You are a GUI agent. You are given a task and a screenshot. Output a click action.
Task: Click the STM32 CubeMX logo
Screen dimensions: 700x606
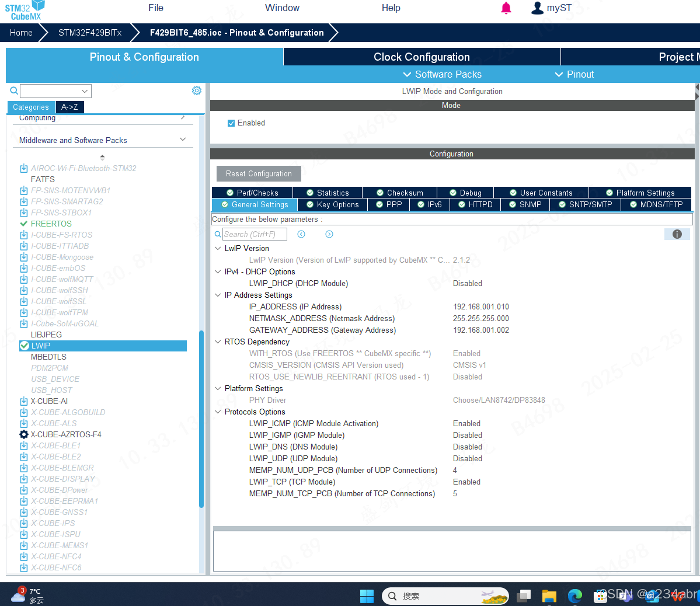click(25, 11)
